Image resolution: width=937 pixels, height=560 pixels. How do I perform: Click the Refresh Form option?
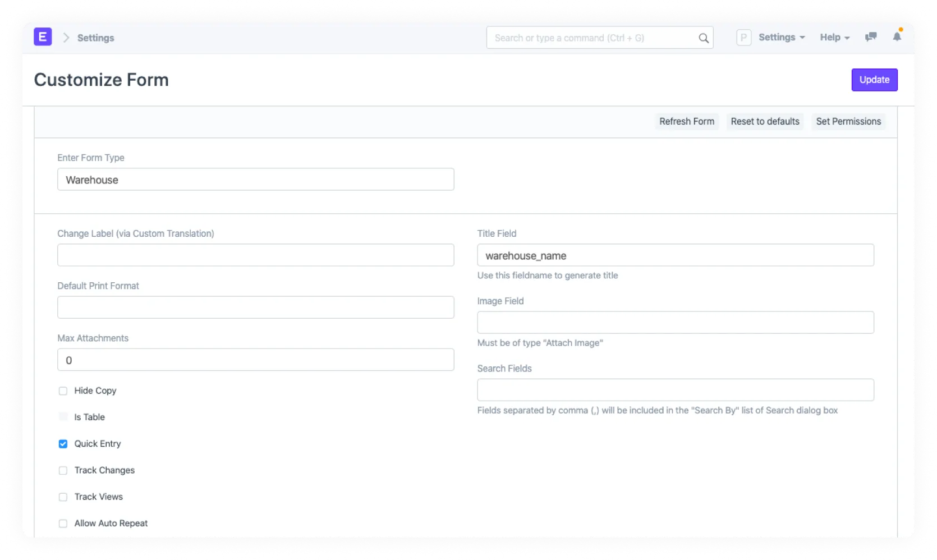pos(686,122)
